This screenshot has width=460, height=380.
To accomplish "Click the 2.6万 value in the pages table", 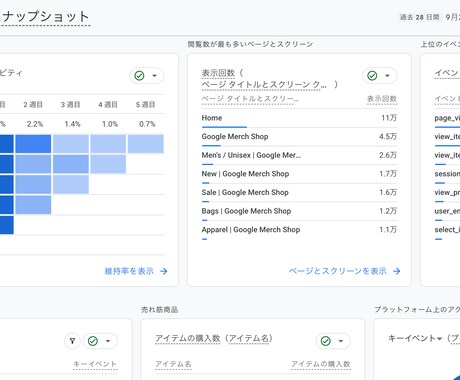I will (388, 155).
